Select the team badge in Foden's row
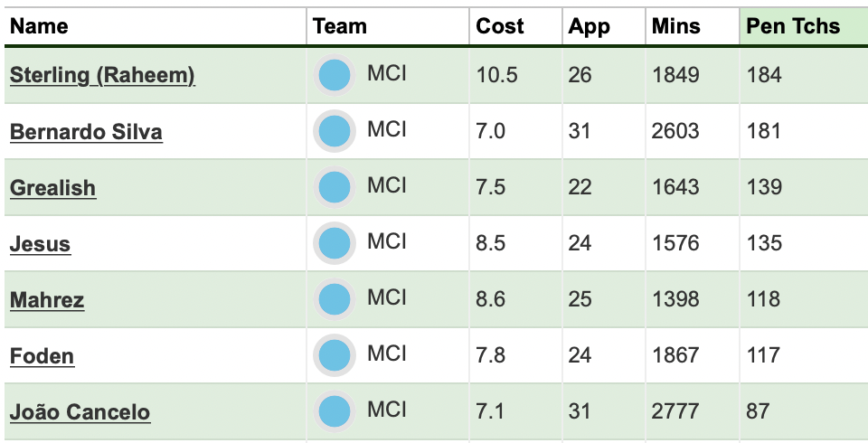 (335, 355)
